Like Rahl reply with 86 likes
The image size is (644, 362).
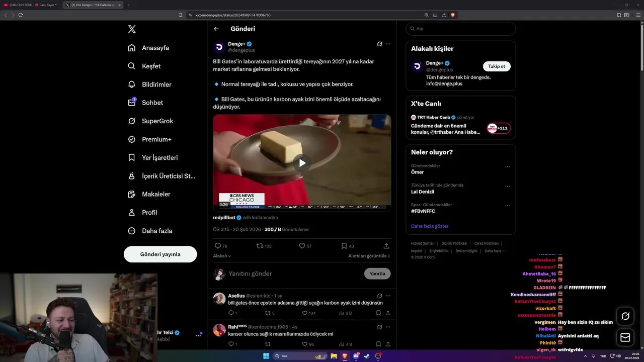[x=307, y=344]
